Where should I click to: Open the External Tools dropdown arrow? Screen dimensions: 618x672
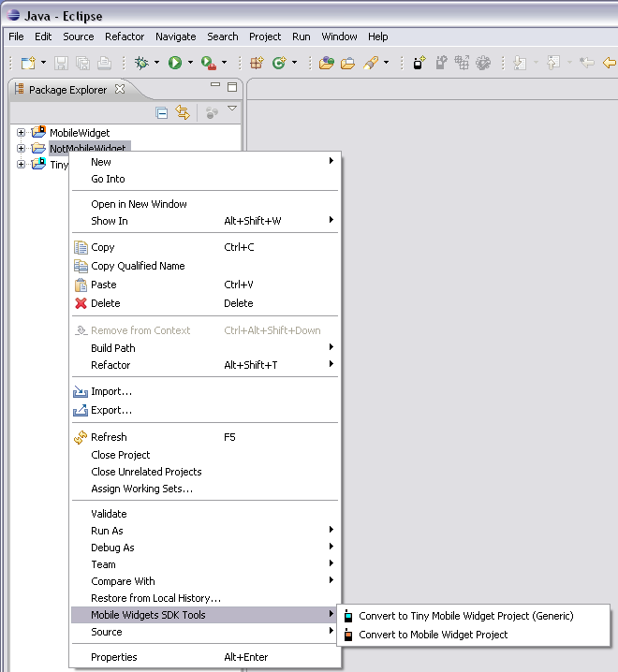(224, 63)
